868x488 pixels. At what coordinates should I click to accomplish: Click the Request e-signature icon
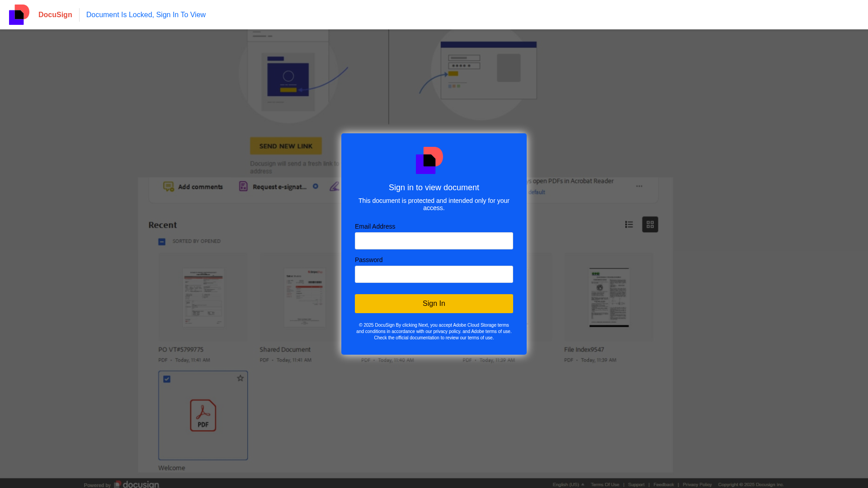(x=243, y=186)
